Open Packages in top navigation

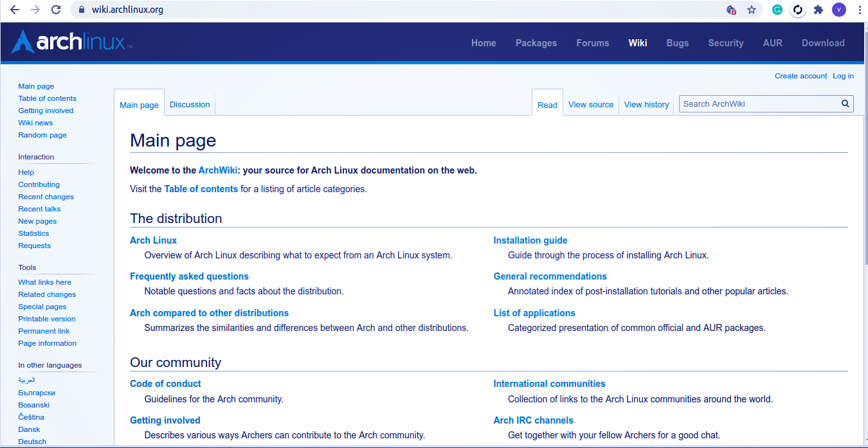coord(536,43)
